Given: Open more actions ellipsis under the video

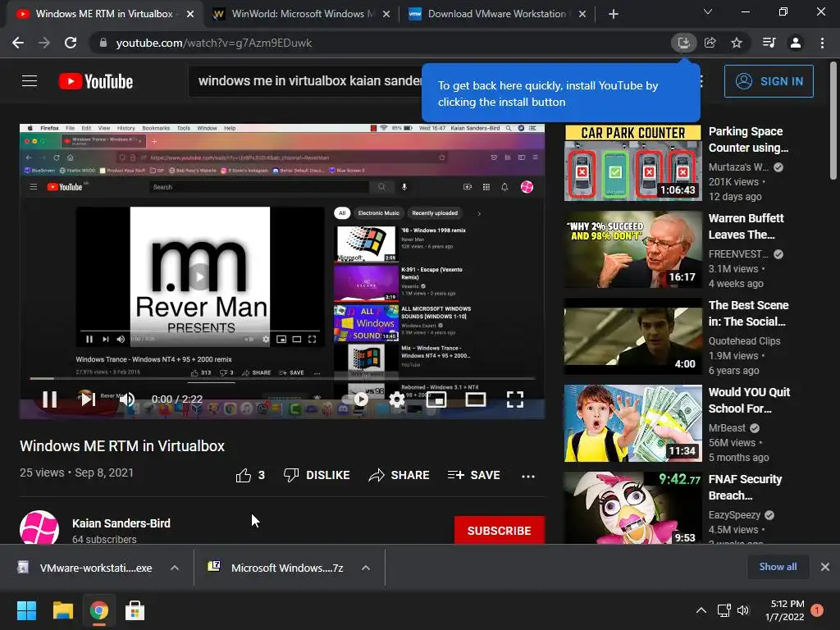Looking at the screenshot, I should tap(528, 476).
